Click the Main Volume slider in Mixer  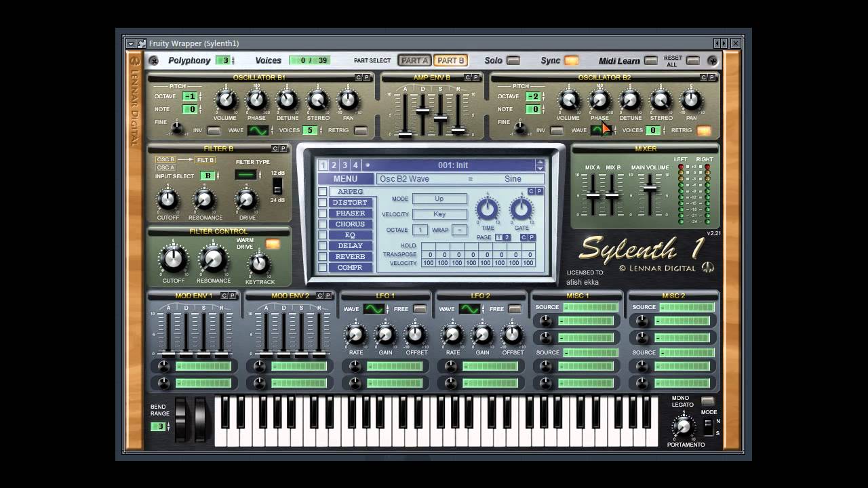(x=650, y=188)
